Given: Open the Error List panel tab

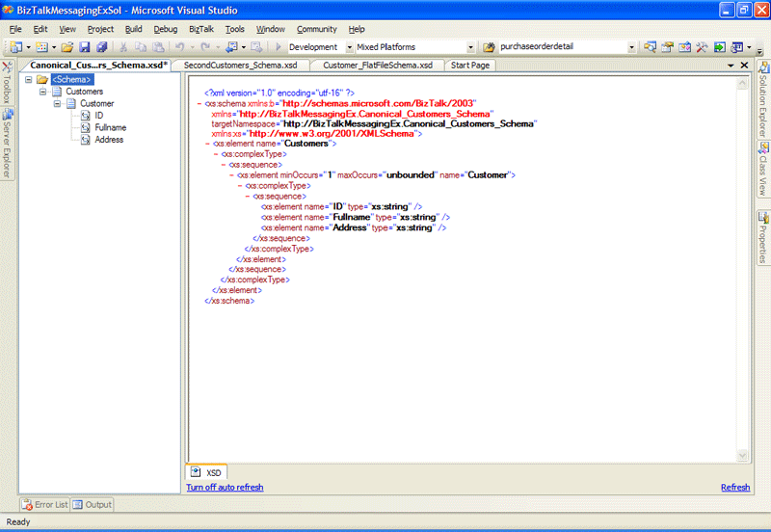Looking at the screenshot, I should 44,504.
